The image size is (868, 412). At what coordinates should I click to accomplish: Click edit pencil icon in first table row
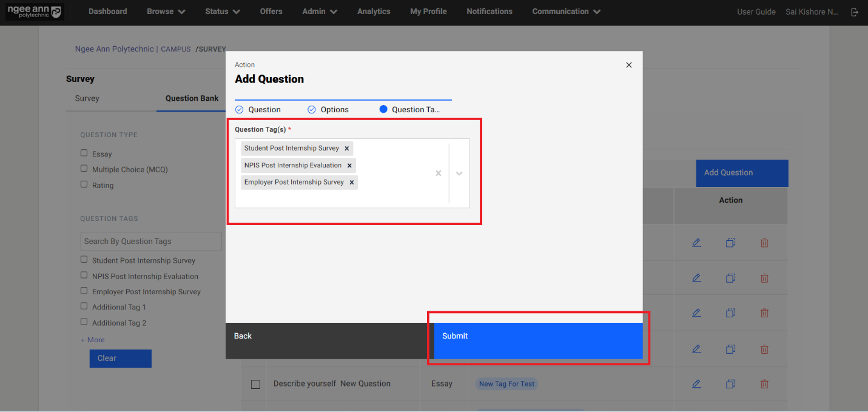click(x=696, y=243)
